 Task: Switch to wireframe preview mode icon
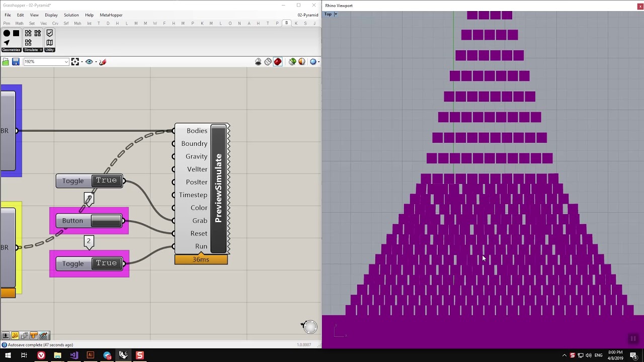point(268,62)
